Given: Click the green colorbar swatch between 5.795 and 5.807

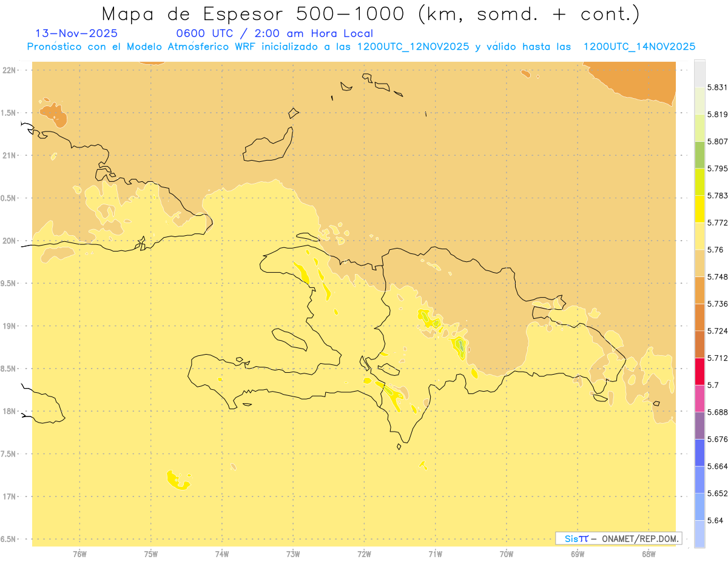Looking at the screenshot, I should click(699, 155).
